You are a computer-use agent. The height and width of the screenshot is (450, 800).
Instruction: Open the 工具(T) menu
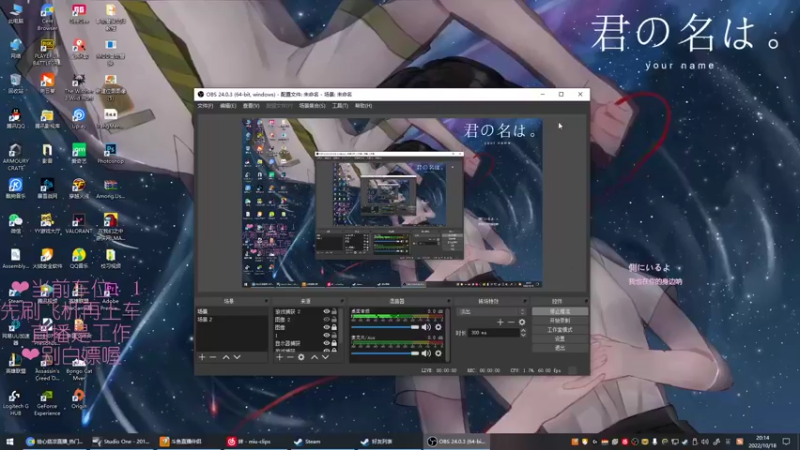[x=340, y=106]
